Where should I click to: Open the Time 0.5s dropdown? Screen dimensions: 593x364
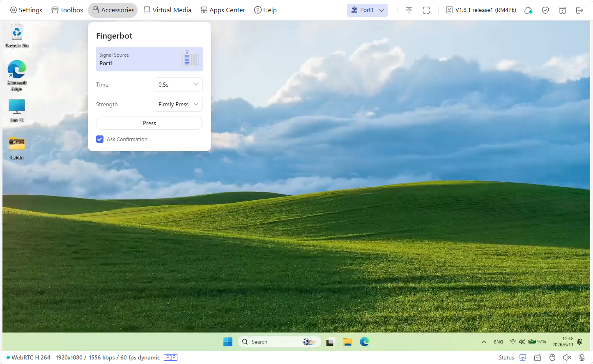(x=178, y=85)
